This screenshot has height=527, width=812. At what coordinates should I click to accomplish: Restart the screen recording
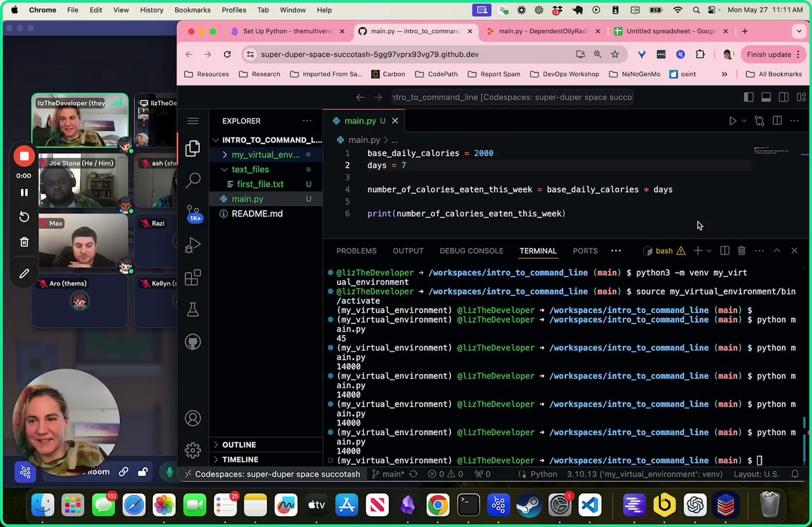(24, 217)
